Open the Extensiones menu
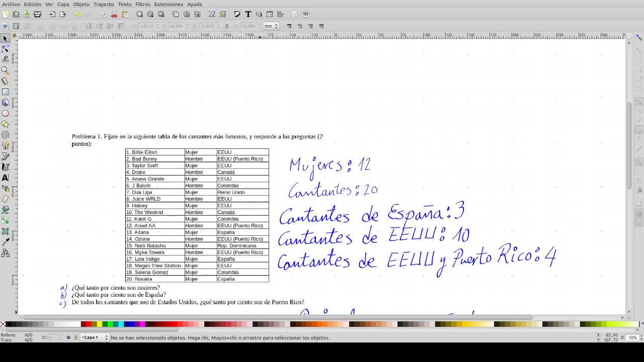The width and height of the screenshot is (644, 362). 169,4
